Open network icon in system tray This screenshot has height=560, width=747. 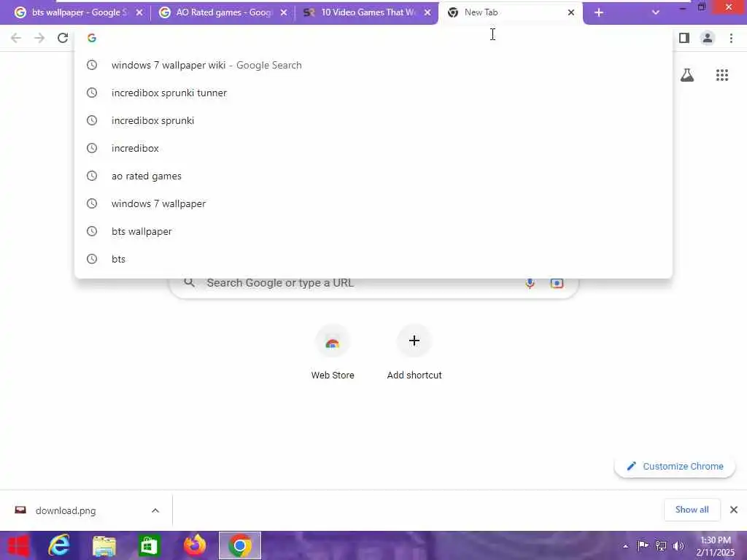(x=661, y=546)
